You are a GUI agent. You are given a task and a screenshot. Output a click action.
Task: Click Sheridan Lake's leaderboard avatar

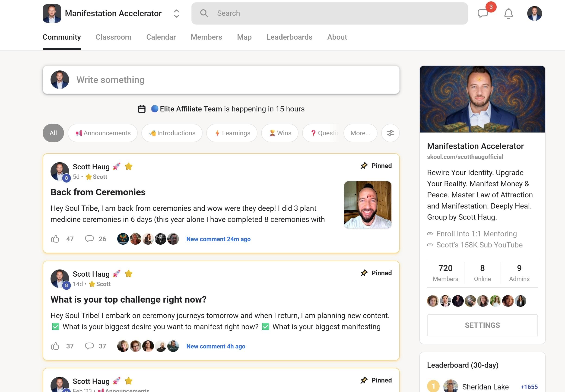[451, 386]
